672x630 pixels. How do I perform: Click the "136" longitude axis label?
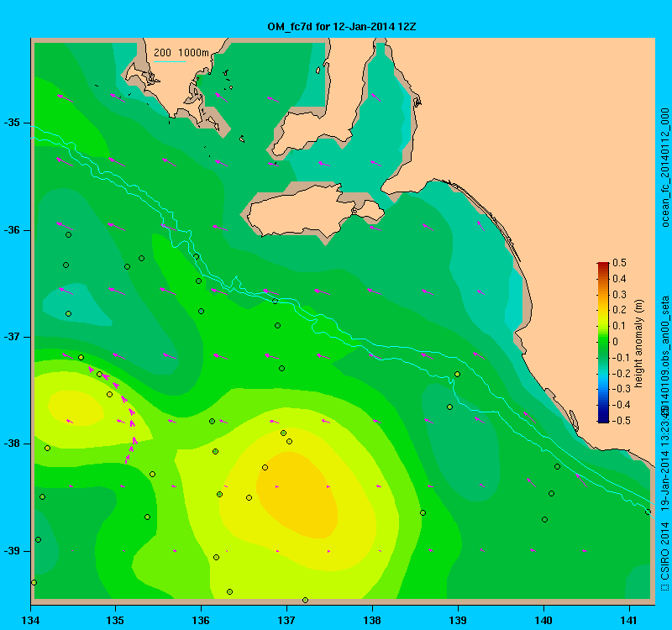pyautogui.click(x=201, y=620)
